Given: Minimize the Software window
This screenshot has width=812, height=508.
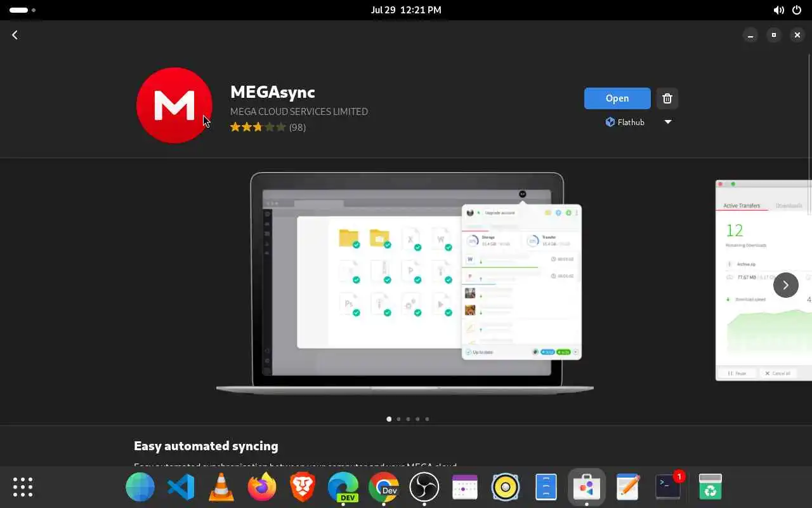Looking at the screenshot, I should click(x=750, y=35).
